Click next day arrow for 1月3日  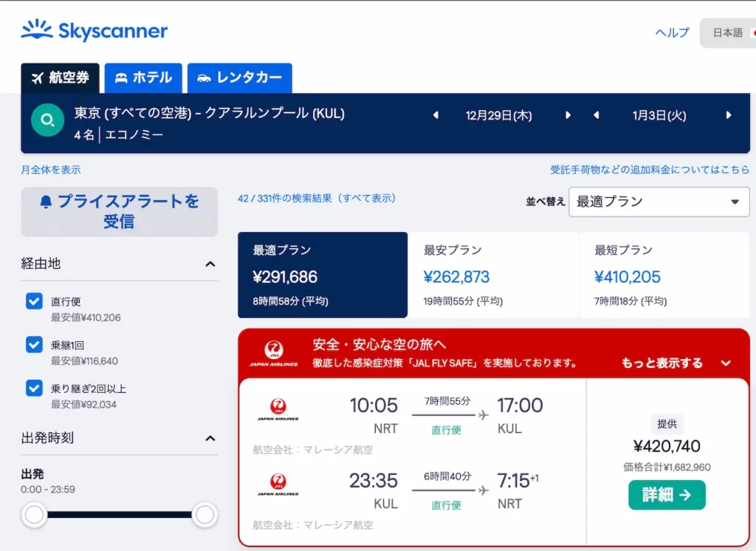tap(729, 115)
